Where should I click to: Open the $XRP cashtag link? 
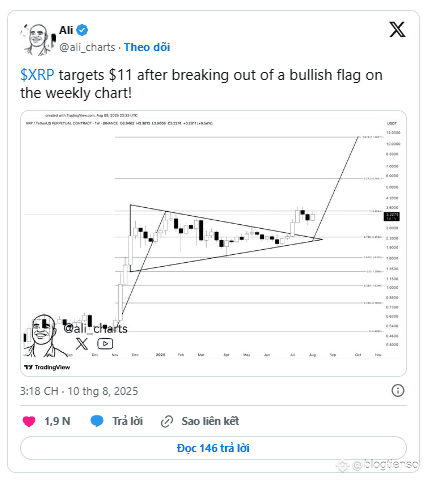[x=37, y=75]
